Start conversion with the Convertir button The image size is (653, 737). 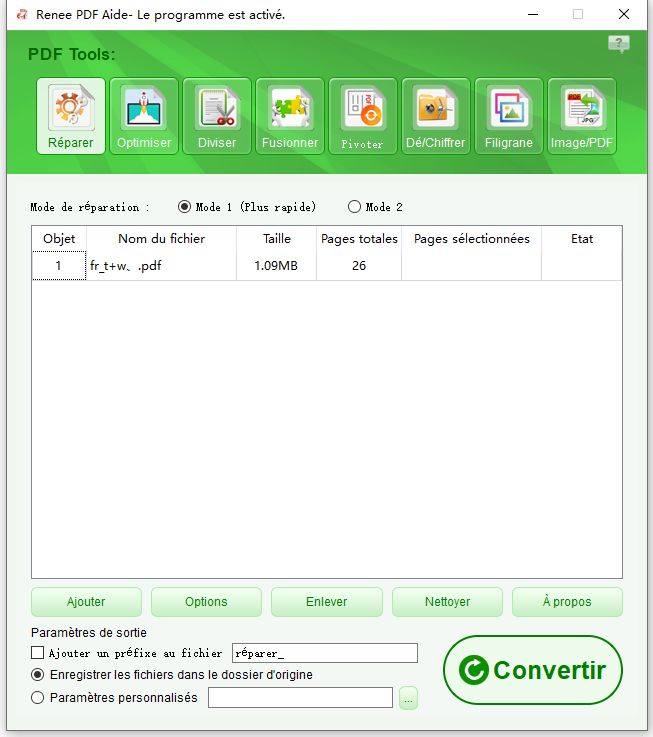click(533, 670)
